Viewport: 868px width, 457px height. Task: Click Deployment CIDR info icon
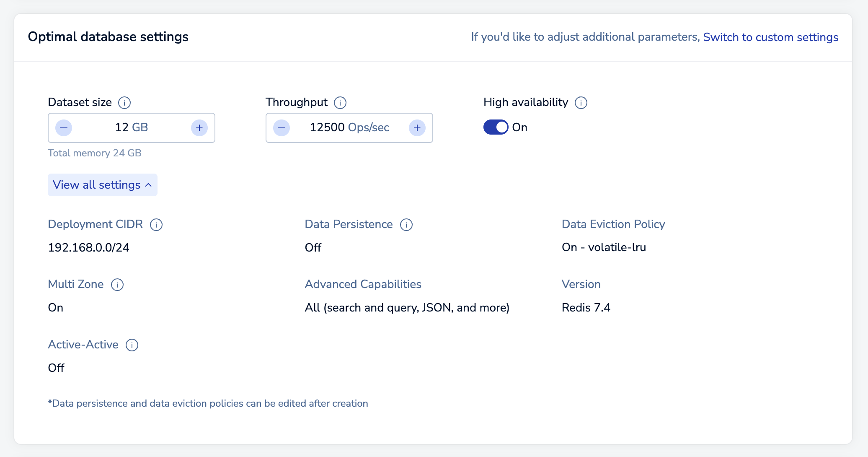click(156, 225)
